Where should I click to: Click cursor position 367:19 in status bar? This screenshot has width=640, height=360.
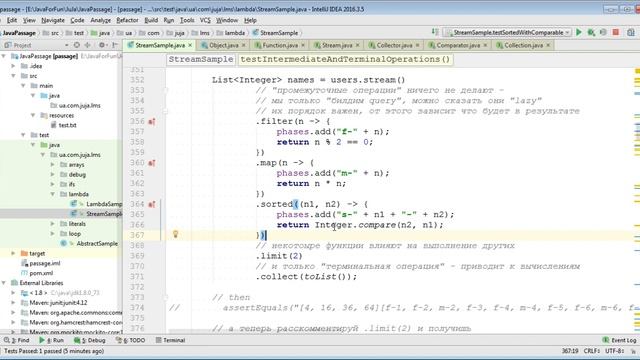(x=570, y=351)
